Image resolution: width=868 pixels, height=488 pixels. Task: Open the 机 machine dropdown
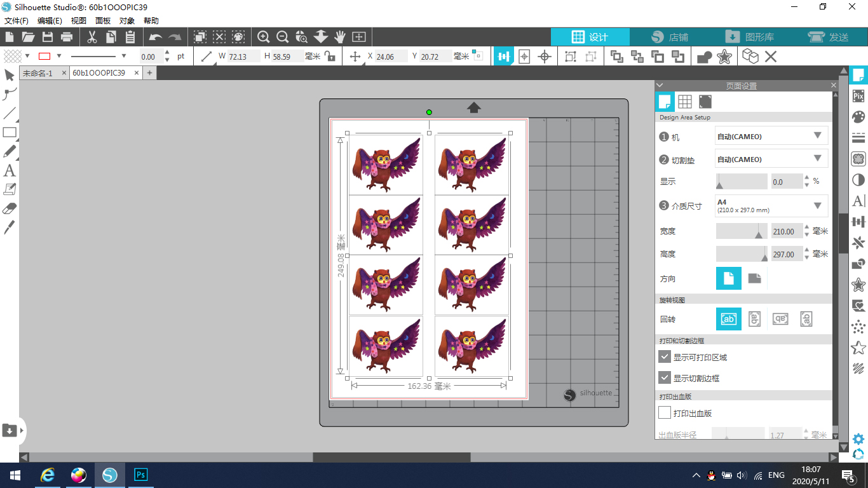point(772,136)
